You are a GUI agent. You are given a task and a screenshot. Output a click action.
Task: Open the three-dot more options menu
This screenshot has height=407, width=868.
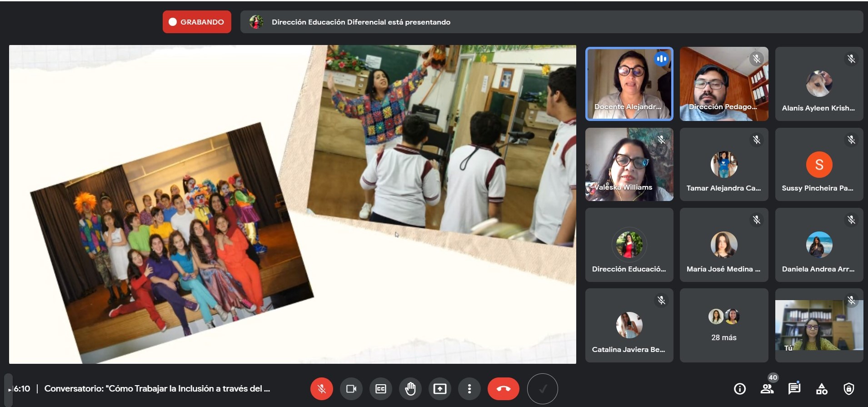[469, 389]
